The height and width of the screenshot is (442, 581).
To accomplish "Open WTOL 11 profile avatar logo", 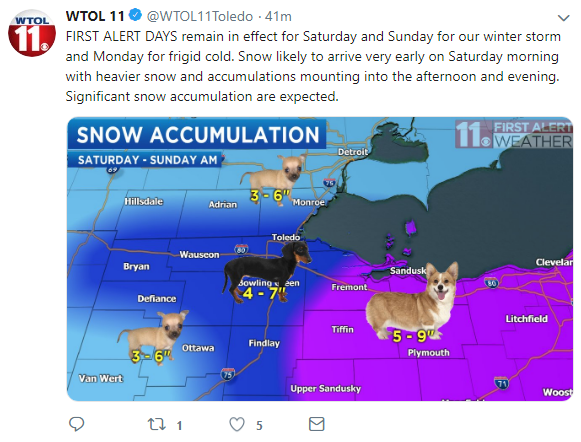I will (x=32, y=33).
